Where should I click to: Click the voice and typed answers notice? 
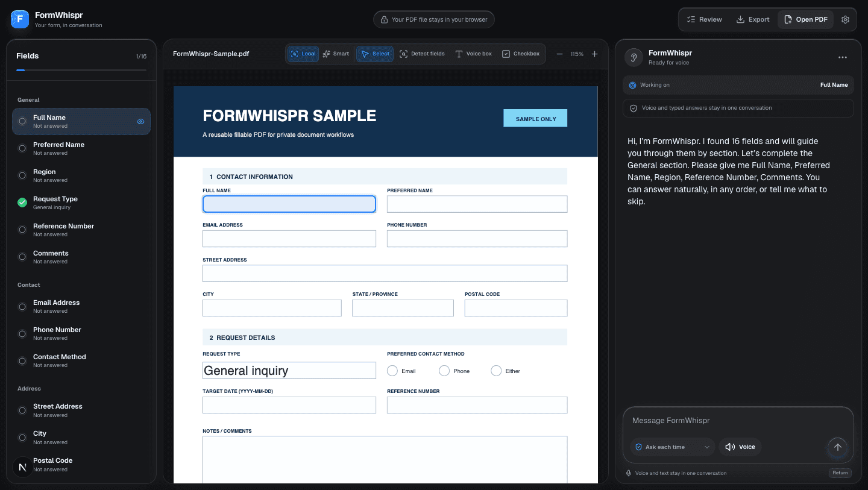point(738,108)
